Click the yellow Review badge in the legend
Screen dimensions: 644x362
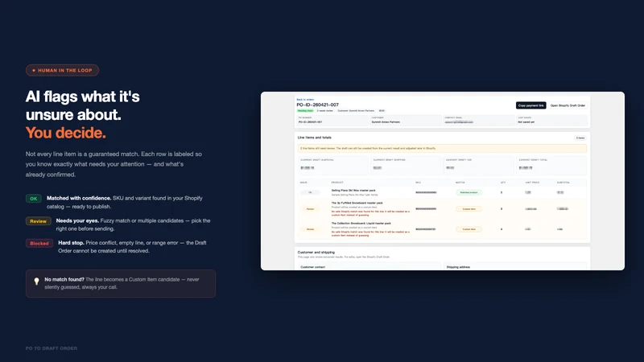[x=38, y=221]
